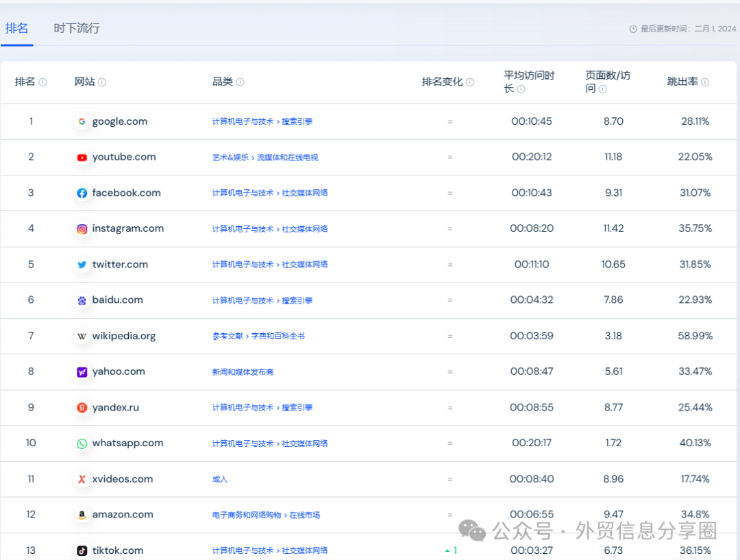
Task: Click the 排名 column header
Action: pos(25,82)
